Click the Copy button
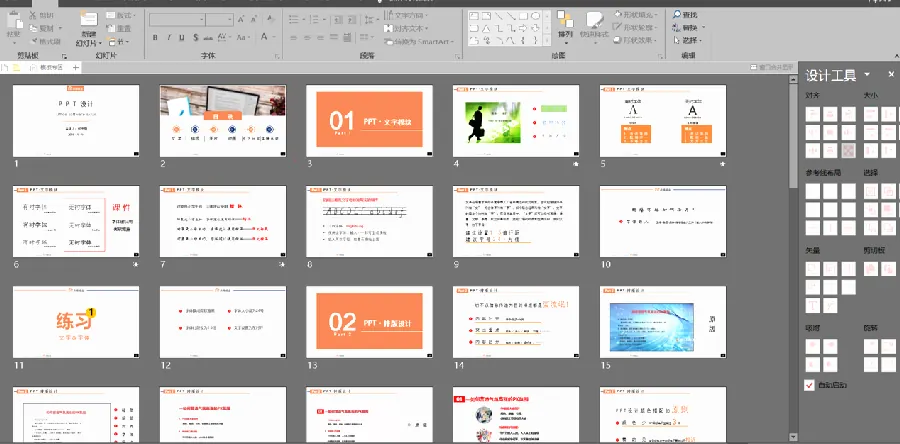Viewport: 900px width, 444px height. [x=46, y=28]
